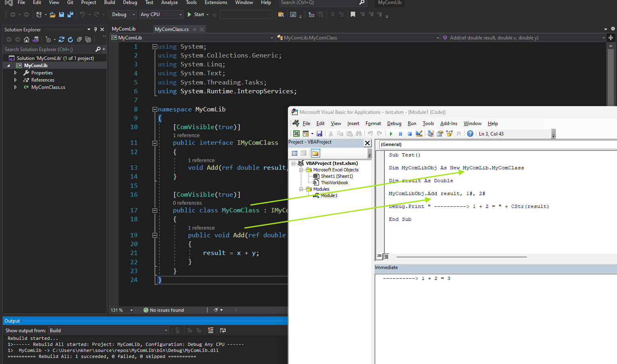617x364 pixels.
Task: Click the Break pause icon in VBA
Action: (x=400, y=134)
